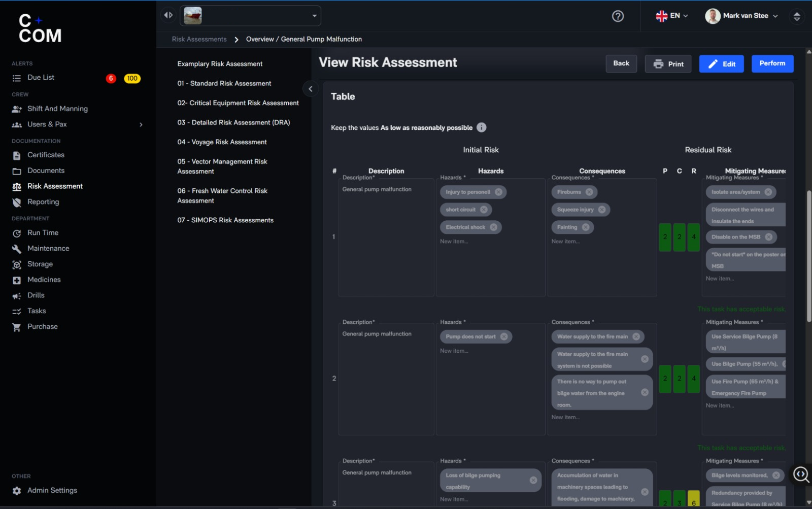Remove the 'Fireburns' consequence chip
Image resolution: width=812 pixels, height=509 pixels.
pyautogui.click(x=589, y=192)
